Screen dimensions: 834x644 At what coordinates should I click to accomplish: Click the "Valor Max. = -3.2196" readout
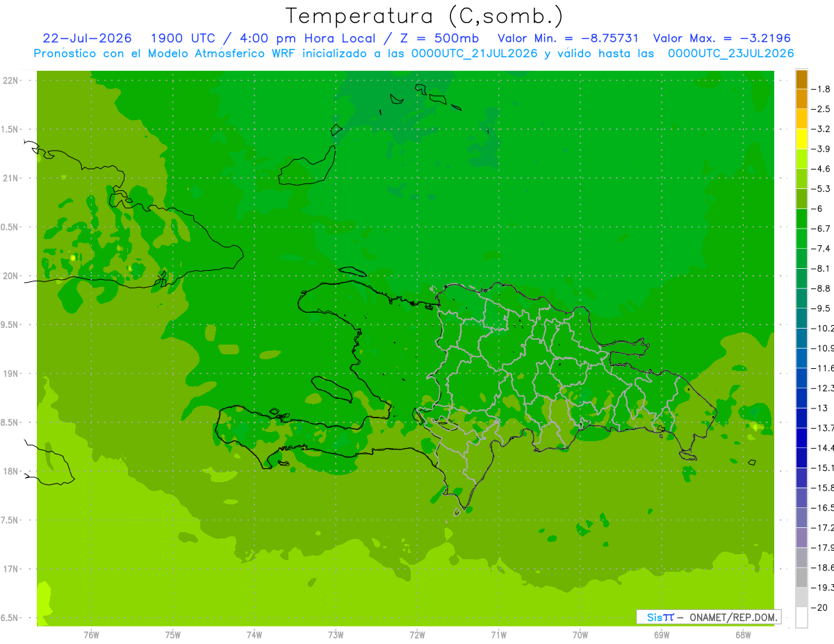click(x=721, y=38)
